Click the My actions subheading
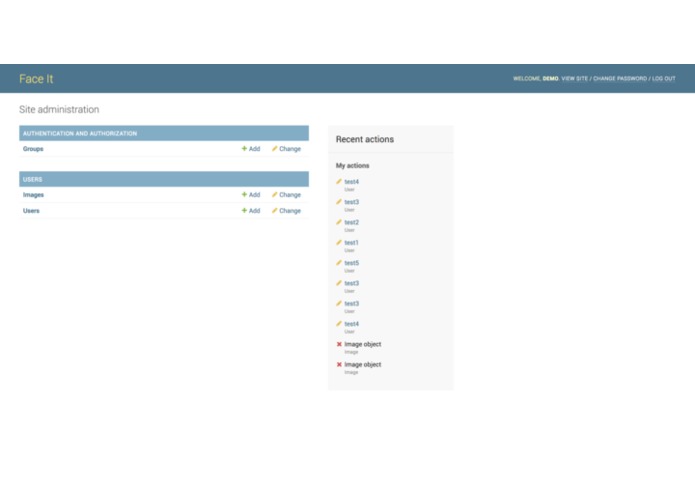Image resolution: width=695 pixels, height=494 pixels. point(352,166)
